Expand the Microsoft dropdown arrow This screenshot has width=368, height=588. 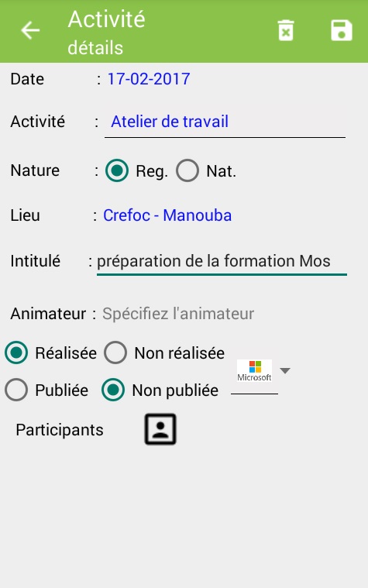[x=285, y=371]
